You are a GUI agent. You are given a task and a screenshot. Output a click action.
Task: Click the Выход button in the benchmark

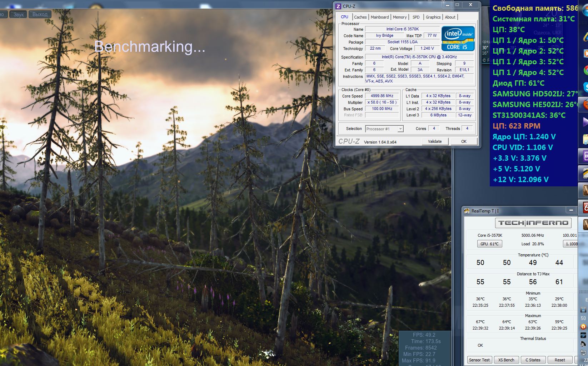click(x=40, y=15)
